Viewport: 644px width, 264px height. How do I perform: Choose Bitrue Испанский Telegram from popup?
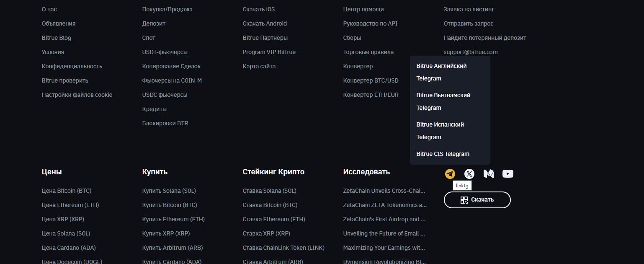(x=440, y=130)
